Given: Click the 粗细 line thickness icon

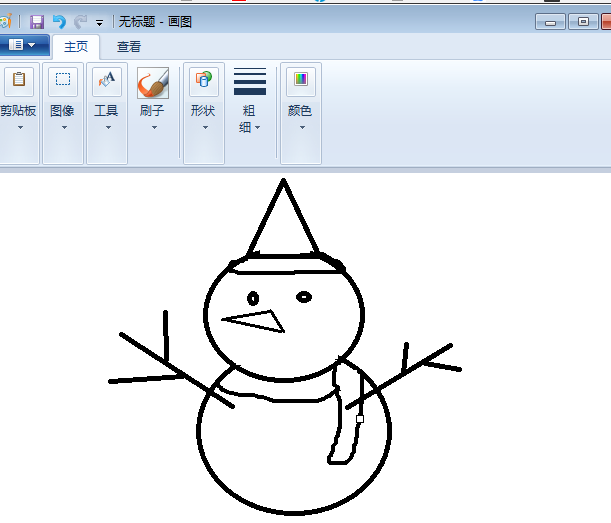Looking at the screenshot, I should point(250,81).
